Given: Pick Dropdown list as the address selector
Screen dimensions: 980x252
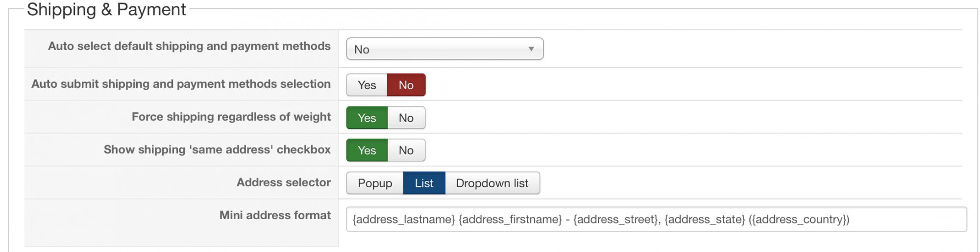Looking at the screenshot, I should pyautogui.click(x=492, y=183).
